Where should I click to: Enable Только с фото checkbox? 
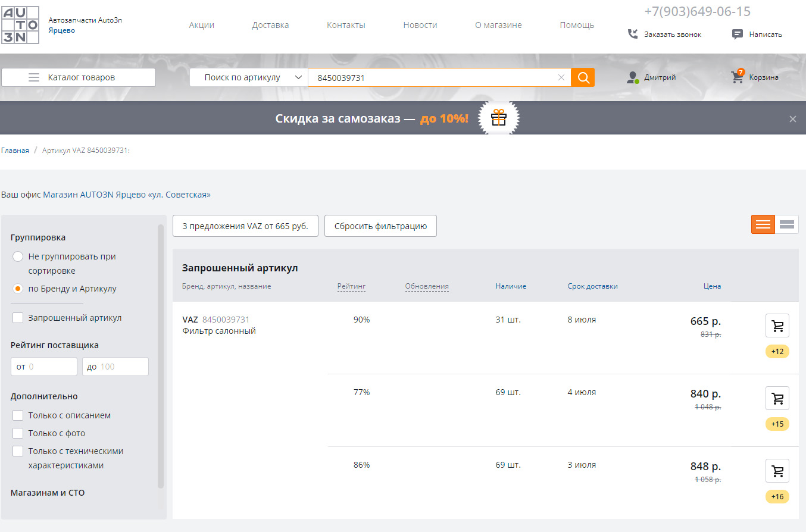[18, 433]
